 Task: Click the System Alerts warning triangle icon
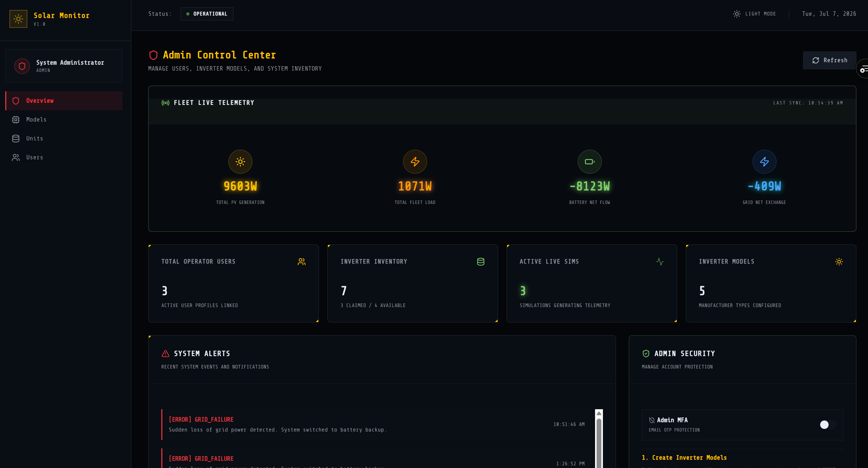point(166,354)
